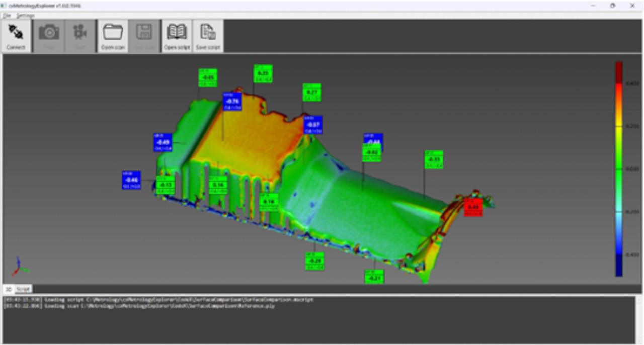Select the blue -0.46 deviation label
This screenshot has height=345, width=644.
pos(131,180)
